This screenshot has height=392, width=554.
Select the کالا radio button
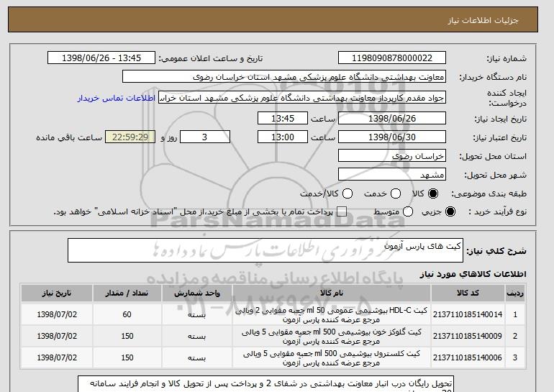433,193
